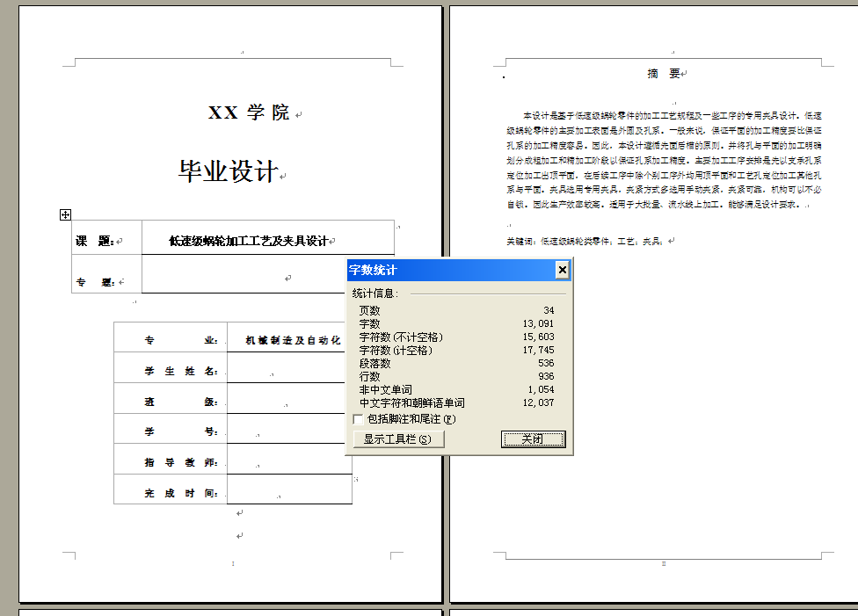Click the 关闭 button
The width and height of the screenshot is (858, 616).
click(x=533, y=438)
